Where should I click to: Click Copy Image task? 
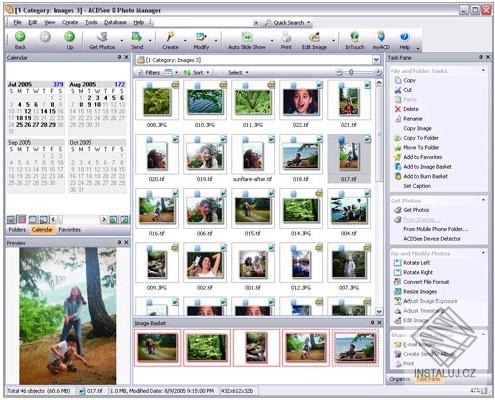pyautogui.click(x=417, y=128)
